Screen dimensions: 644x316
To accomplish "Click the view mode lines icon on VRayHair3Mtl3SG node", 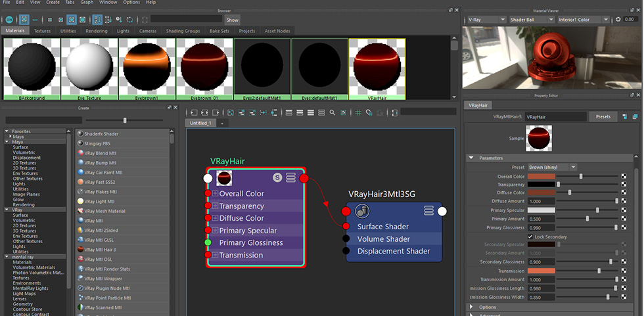I will tap(428, 210).
